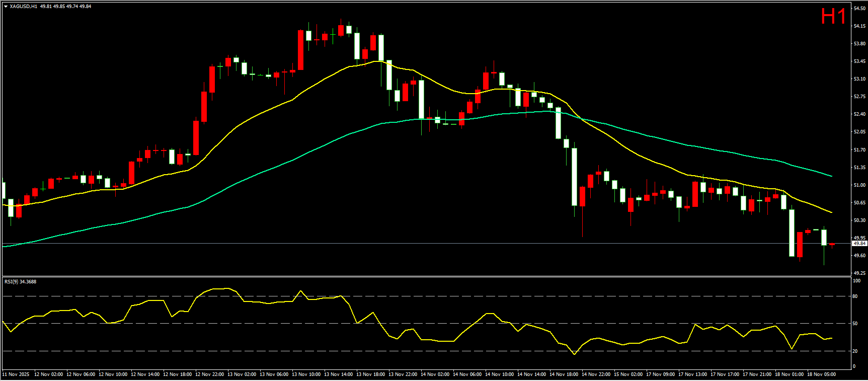868x381 pixels.
Task: Click the 54.50 price axis label
Action: 859,9
